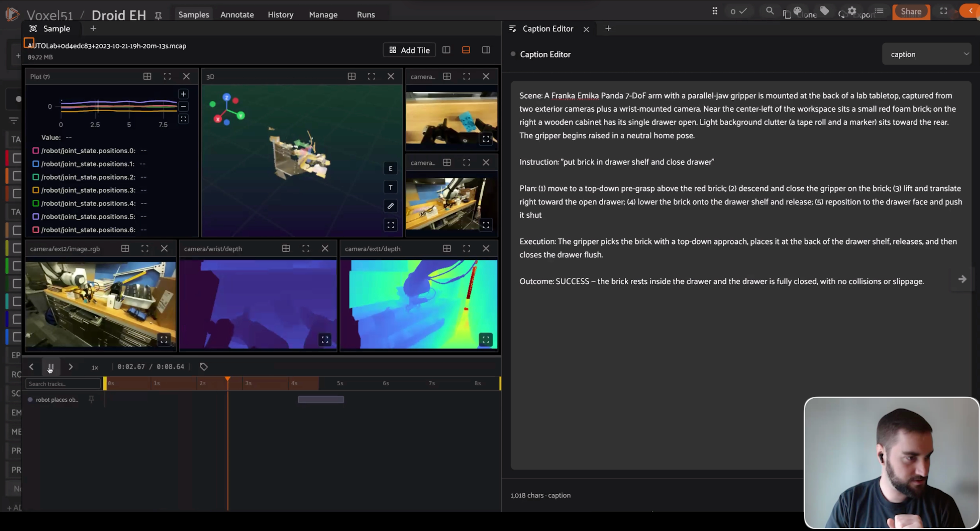Image resolution: width=980 pixels, height=531 pixels.
Task: Close the Caption Editor tab
Action: point(586,29)
